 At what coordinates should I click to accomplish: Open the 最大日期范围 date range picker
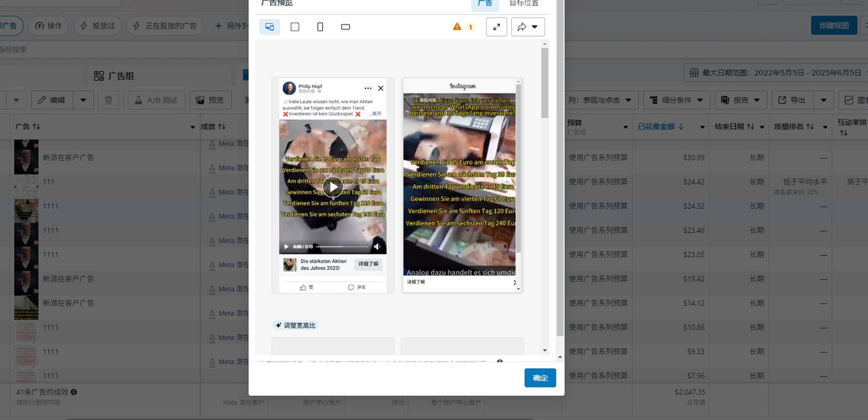pyautogui.click(x=775, y=73)
